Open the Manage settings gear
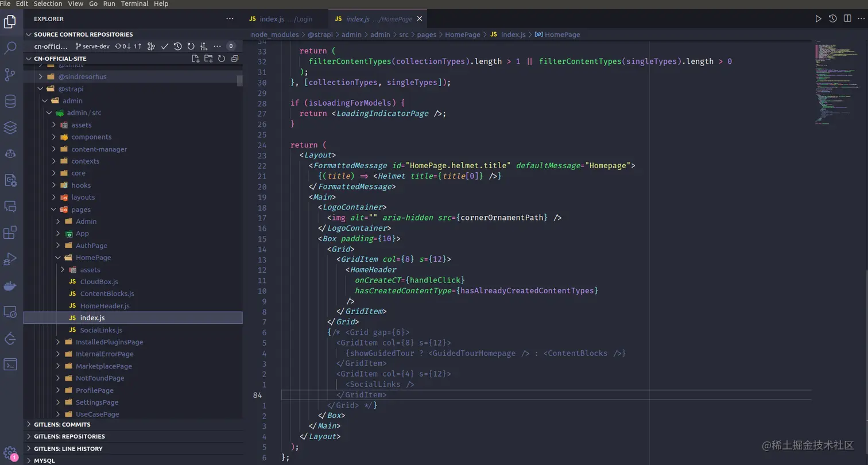The height and width of the screenshot is (465, 868). pos(10,453)
